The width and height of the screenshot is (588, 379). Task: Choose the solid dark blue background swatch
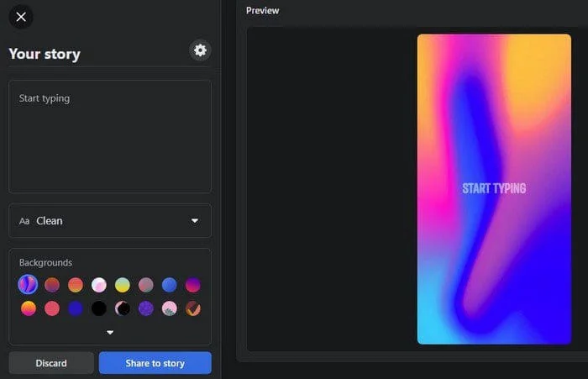coord(76,308)
